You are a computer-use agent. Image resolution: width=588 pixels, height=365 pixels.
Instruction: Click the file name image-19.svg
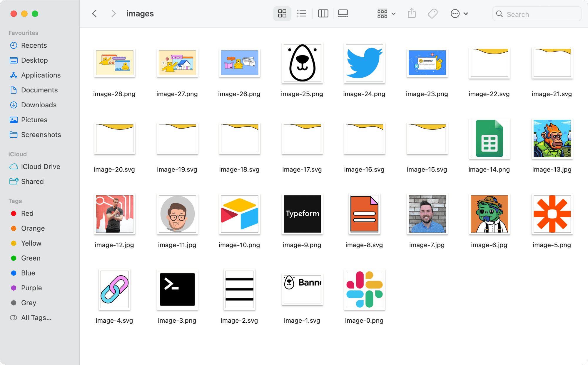click(177, 170)
